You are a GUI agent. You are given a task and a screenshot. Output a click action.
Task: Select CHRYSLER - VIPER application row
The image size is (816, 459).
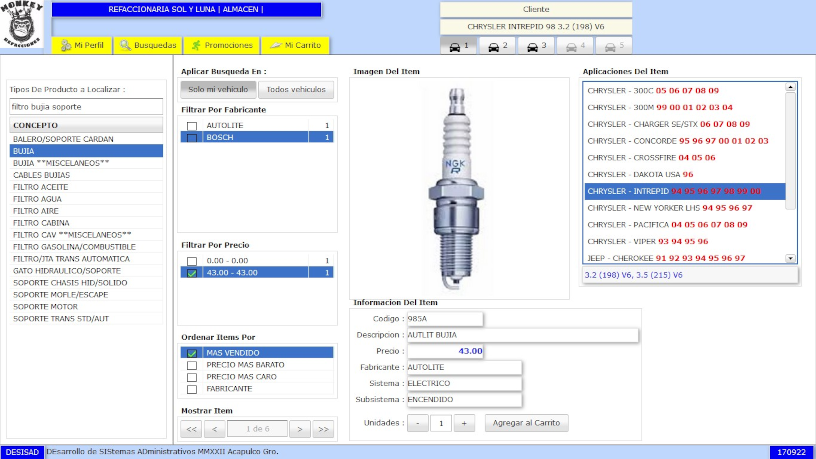[684, 241]
